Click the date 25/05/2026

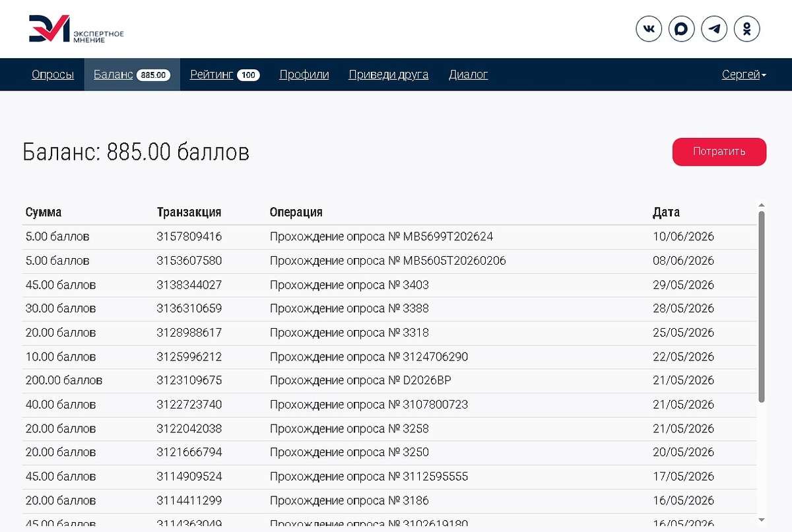click(x=683, y=333)
